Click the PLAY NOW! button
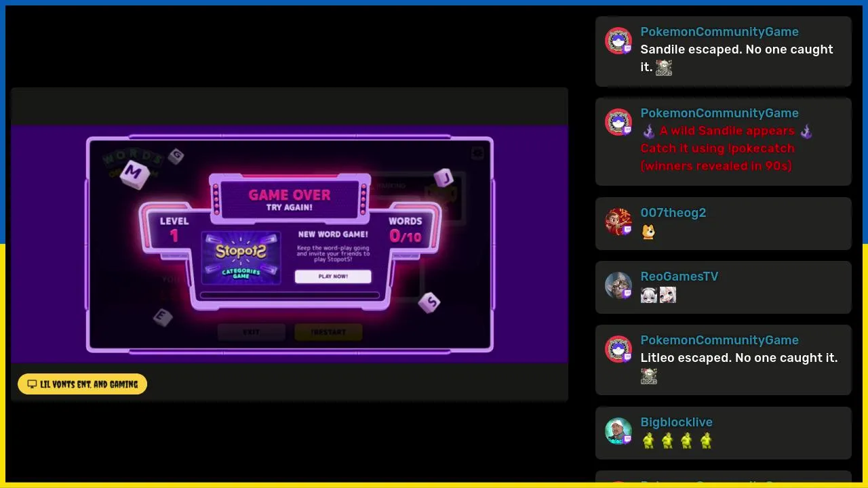This screenshot has width=868, height=488. (x=333, y=277)
